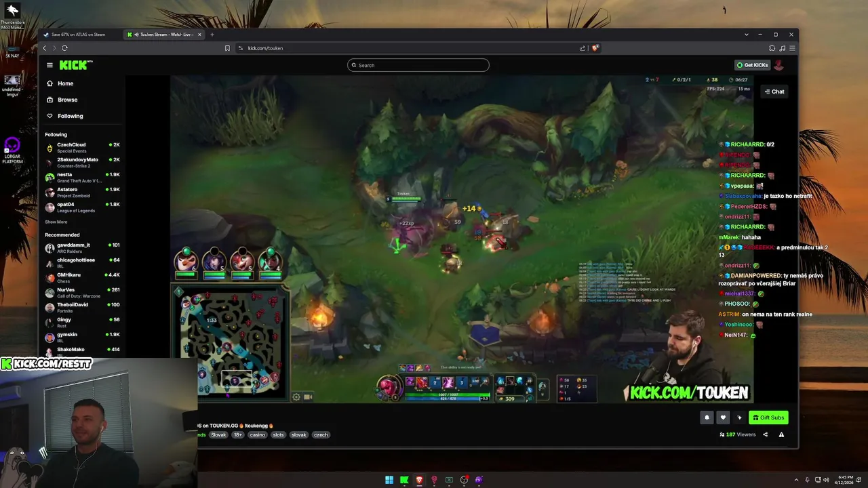
Task: Open GMHikaru recommended channel
Action: point(82,277)
